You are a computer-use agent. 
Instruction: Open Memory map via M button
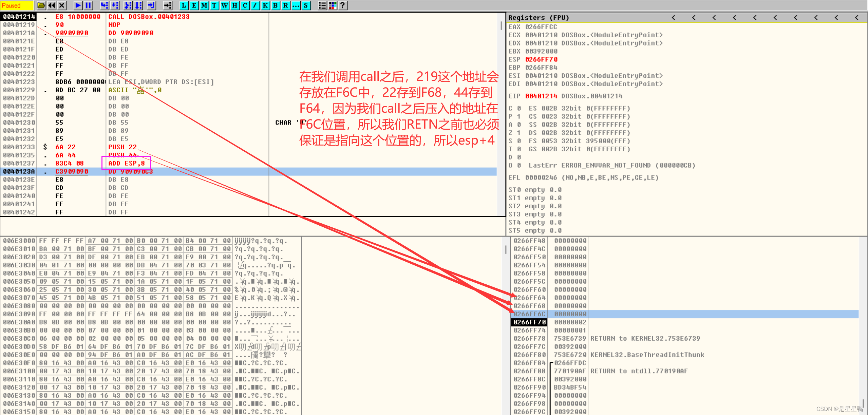[x=204, y=5]
